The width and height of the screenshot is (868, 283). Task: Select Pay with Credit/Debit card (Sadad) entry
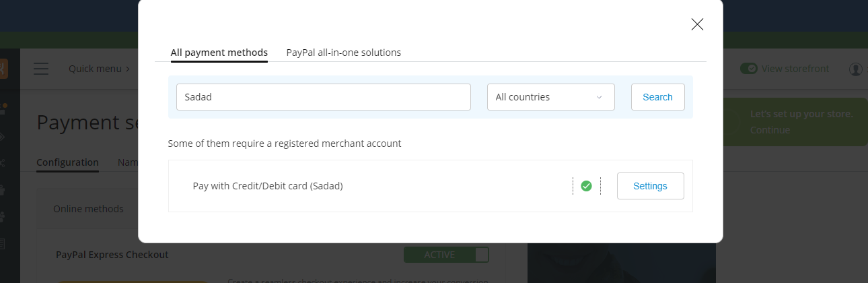tap(268, 186)
